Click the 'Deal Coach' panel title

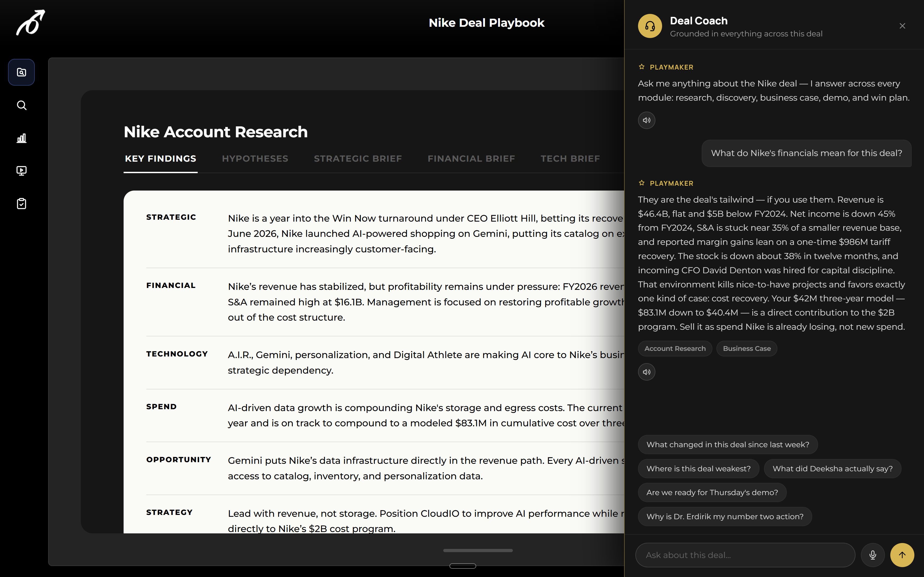click(699, 21)
